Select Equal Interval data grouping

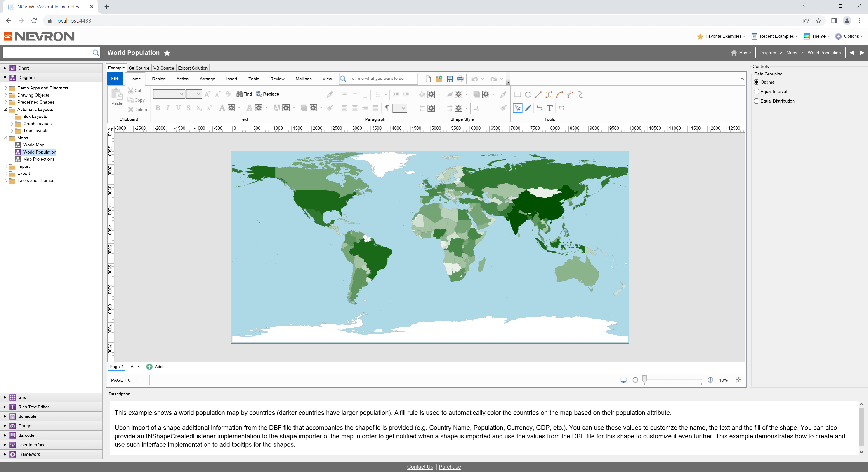tap(757, 91)
